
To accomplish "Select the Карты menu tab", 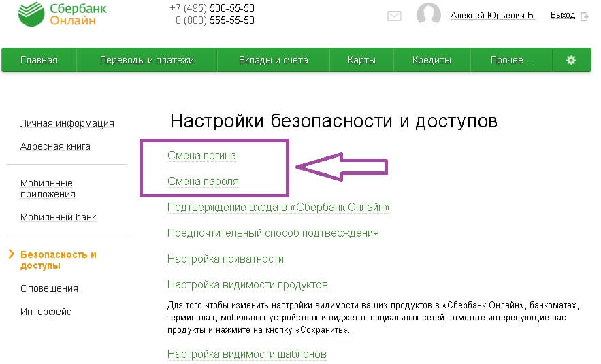I will 361,60.
